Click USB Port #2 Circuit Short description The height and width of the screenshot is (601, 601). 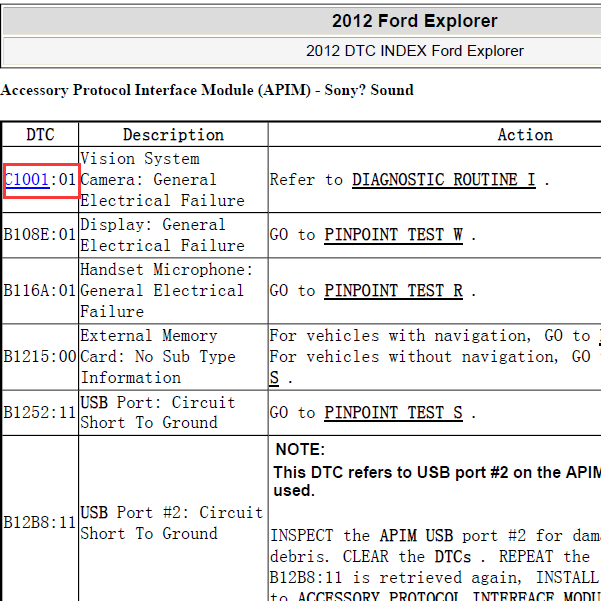coord(172,523)
